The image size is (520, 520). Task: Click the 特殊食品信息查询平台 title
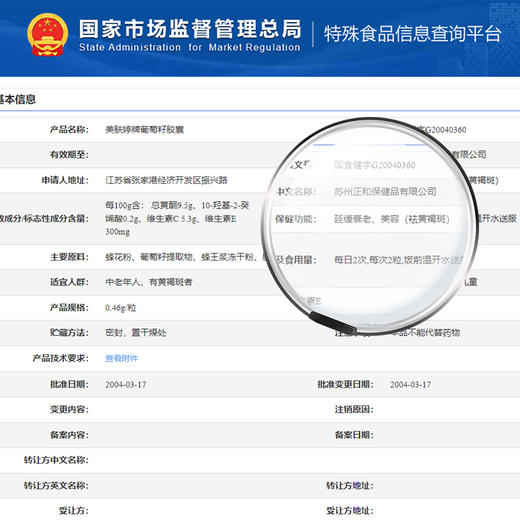413,34
